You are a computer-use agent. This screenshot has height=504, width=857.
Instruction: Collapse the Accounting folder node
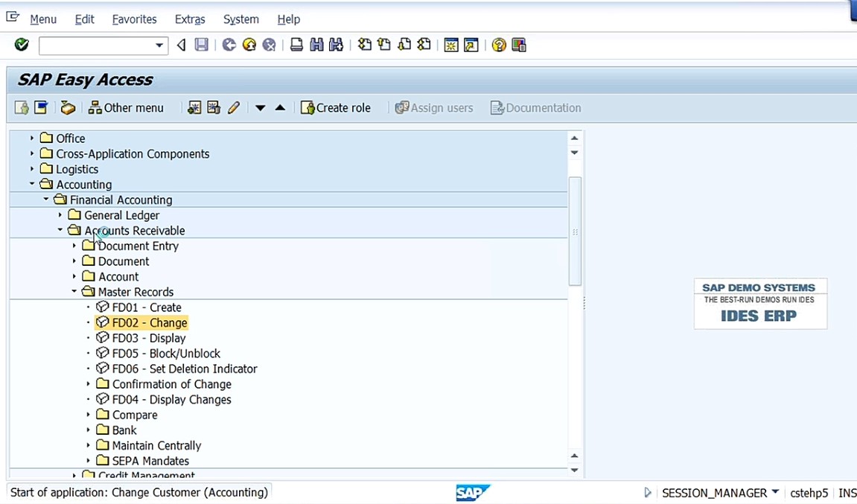tap(32, 184)
